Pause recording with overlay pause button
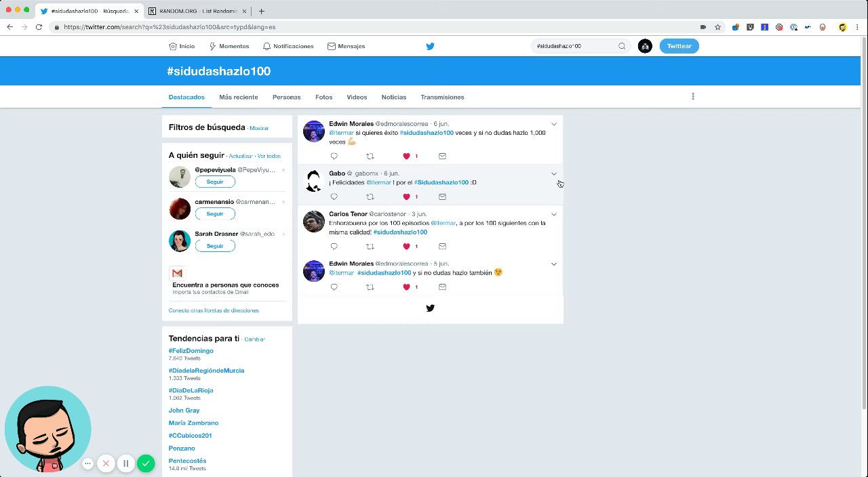The width and height of the screenshot is (868, 477). (x=125, y=463)
